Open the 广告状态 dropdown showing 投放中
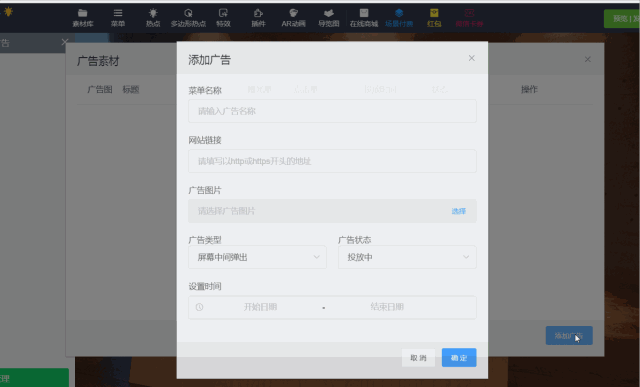 point(407,257)
